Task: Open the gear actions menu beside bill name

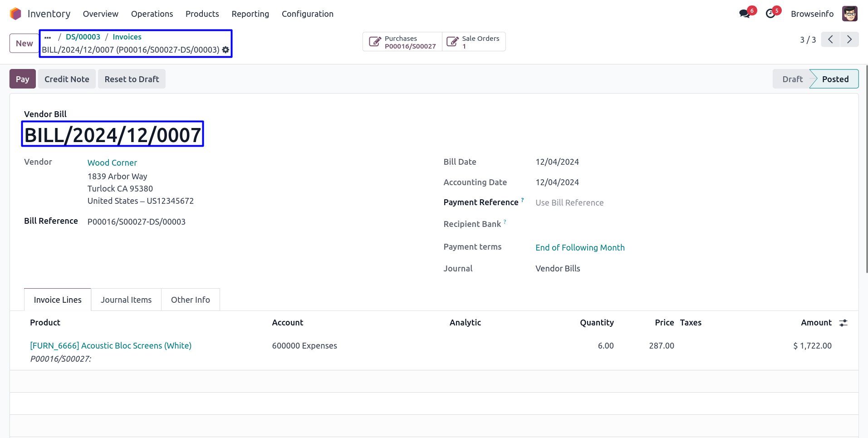Action: click(x=226, y=50)
